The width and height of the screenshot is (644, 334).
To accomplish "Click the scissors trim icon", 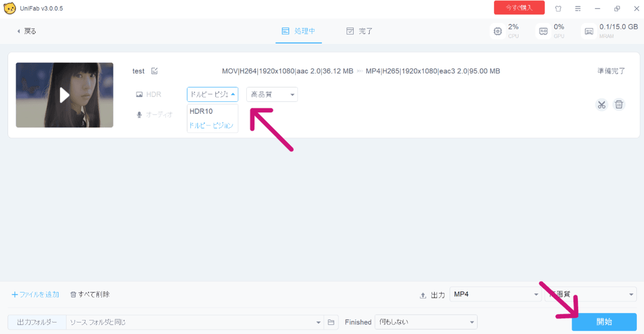I will (601, 105).
